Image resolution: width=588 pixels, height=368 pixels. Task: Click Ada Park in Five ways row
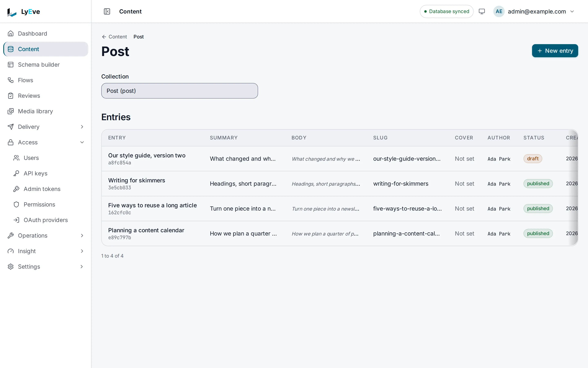[499, 209]
